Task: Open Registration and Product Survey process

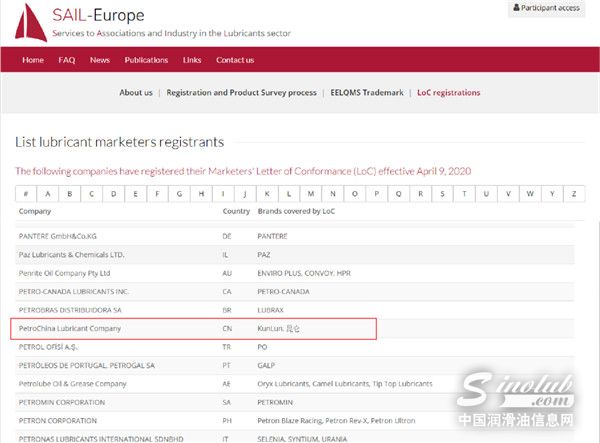Action: point(241,93)
